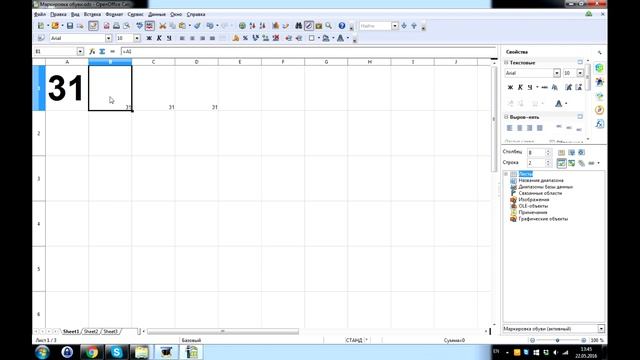Viewport: 640px width, 360px height.
Task: Click the New document icon
Action: tap(41, 26)
